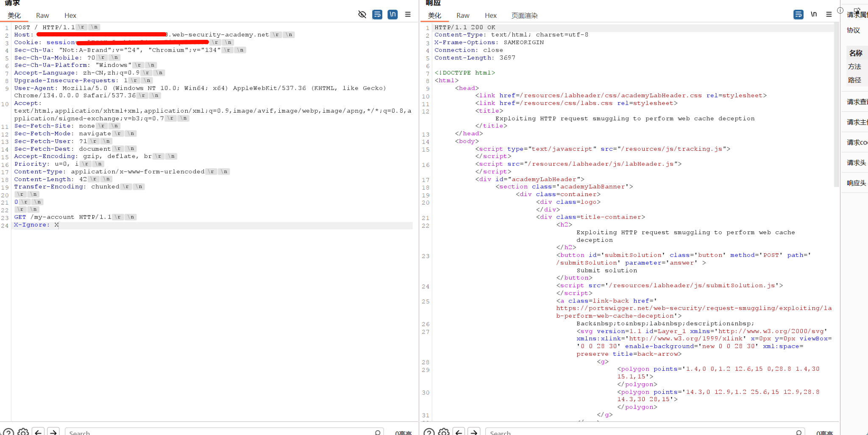Toggle \n non-printable characters in request panel
The width and height of the screenshot is (868, 435).
pos(392,14)
